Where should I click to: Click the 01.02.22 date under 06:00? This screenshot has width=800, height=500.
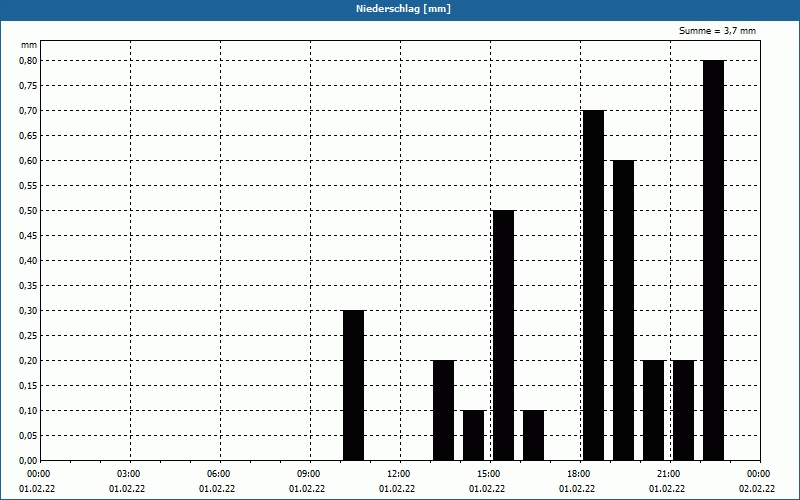pos(216,489)
